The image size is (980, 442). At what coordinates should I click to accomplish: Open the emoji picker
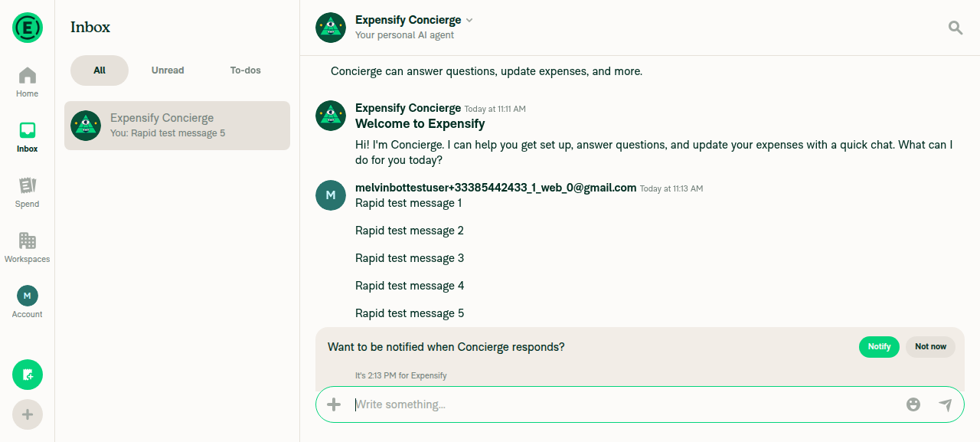[913, 404]
